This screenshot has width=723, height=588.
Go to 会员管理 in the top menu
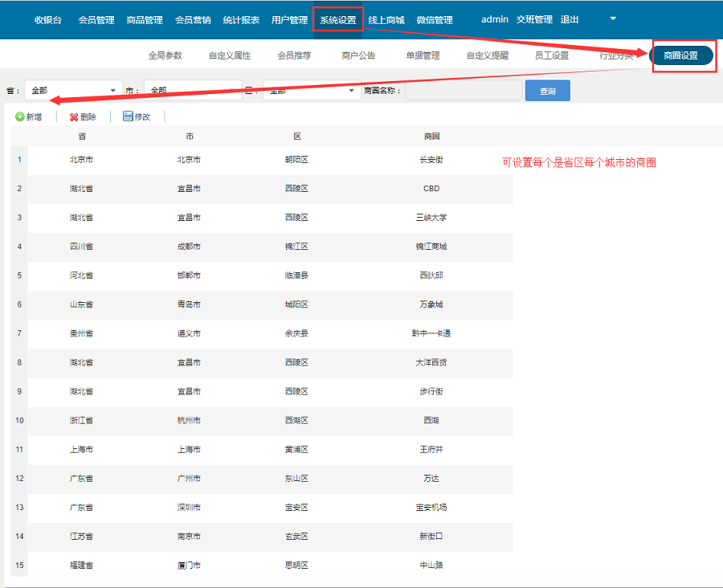[96, 20]
